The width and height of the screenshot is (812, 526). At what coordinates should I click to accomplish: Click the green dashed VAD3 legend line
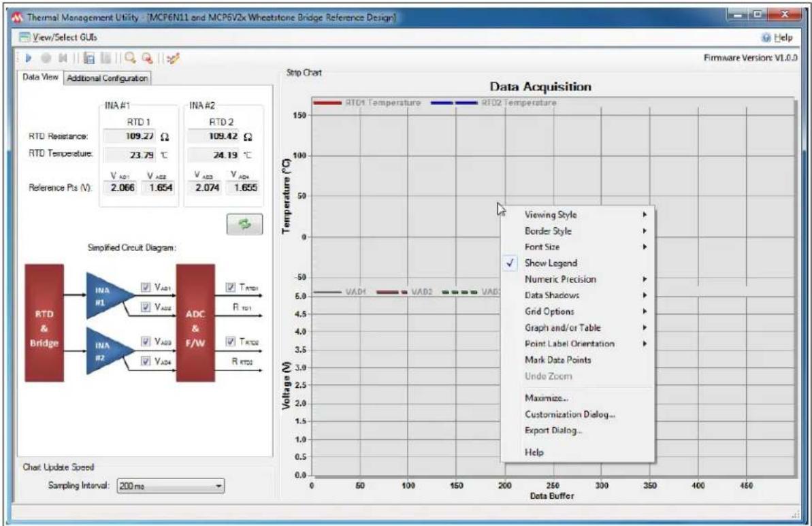(x=459, y=292)
